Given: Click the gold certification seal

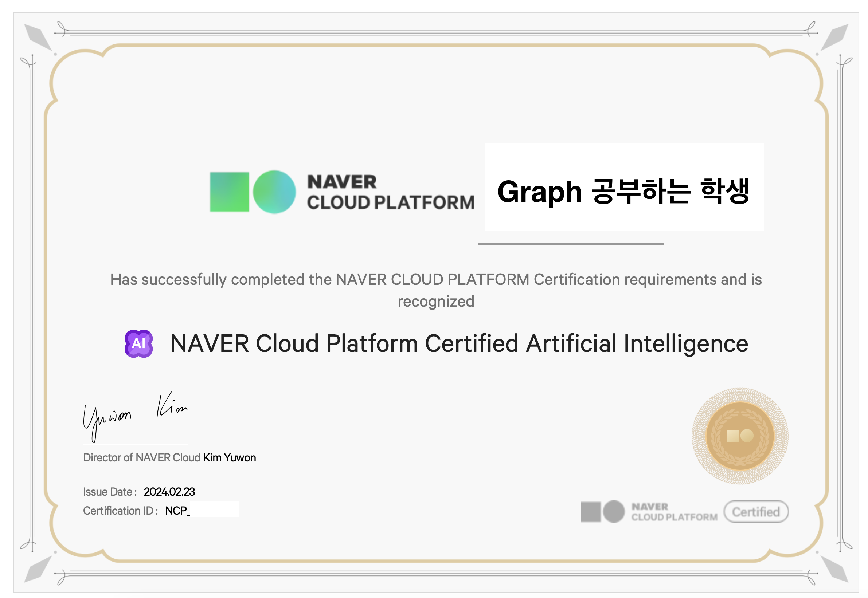Looking at the screenshot, I should (x=739, y=436).
